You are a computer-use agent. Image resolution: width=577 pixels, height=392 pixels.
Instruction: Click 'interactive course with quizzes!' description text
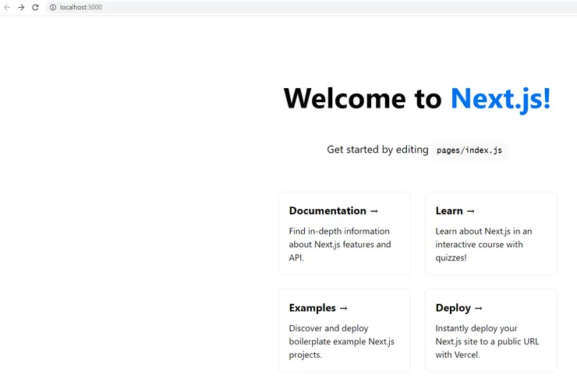(479, 251)
